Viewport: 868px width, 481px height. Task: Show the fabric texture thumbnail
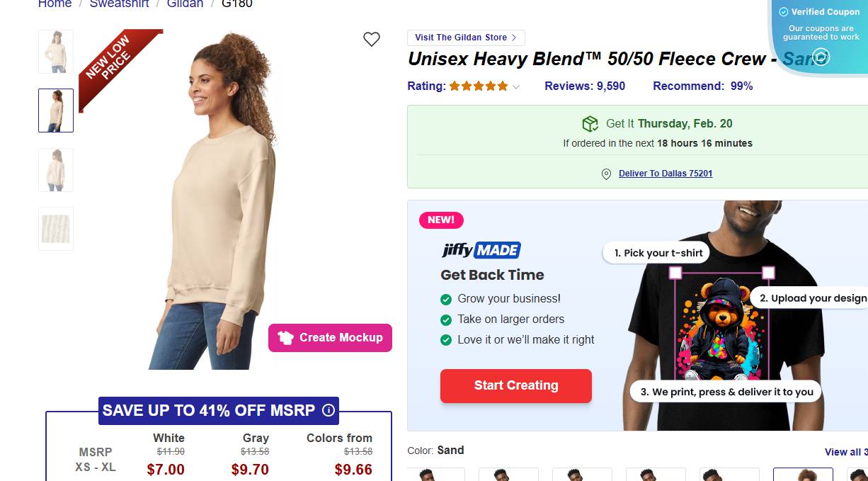(56, 229)
